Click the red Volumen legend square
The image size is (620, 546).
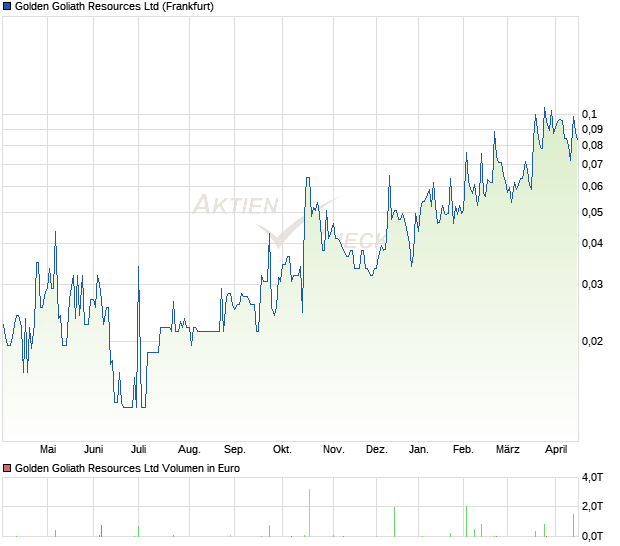tap(7, 468)
